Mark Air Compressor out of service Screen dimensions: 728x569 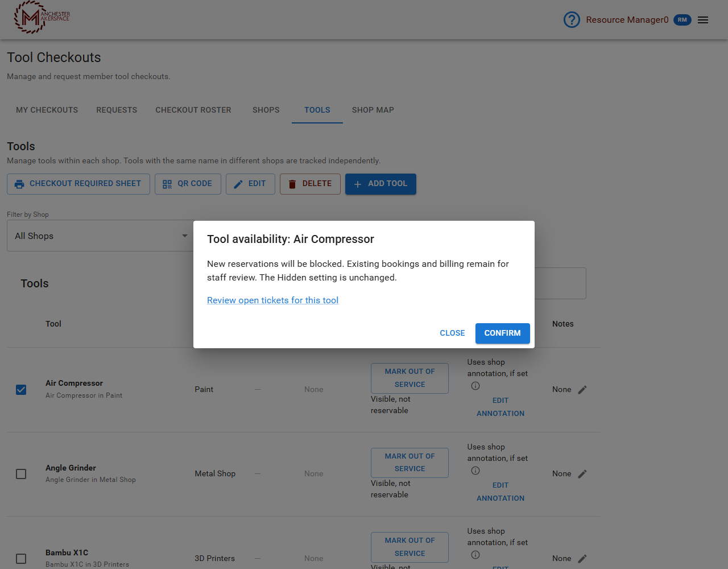[x=409, y=378]
